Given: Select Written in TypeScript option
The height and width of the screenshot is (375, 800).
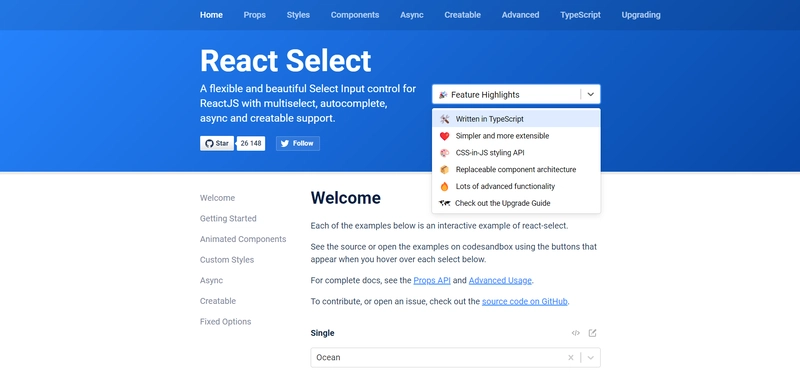Looking at the screenshot, I should pos(516,119).
